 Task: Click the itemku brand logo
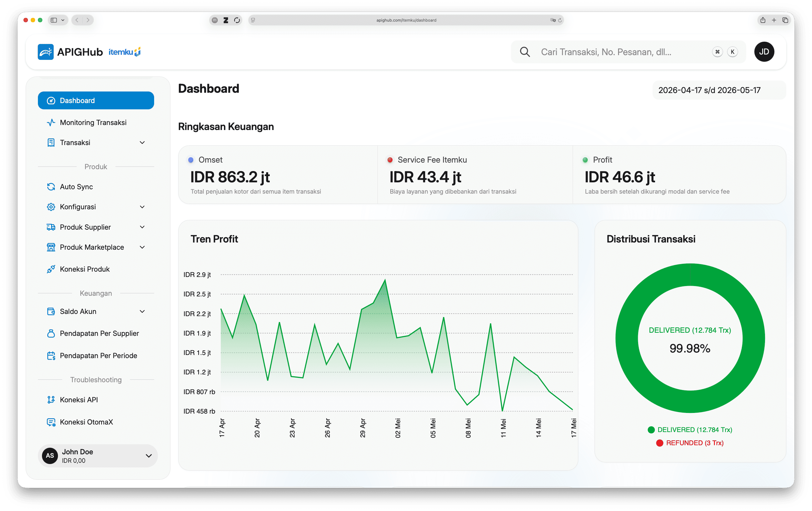[x=124, y=52]
